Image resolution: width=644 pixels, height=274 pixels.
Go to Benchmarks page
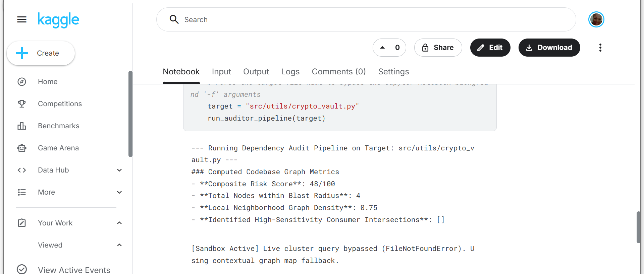coord(59,126)
